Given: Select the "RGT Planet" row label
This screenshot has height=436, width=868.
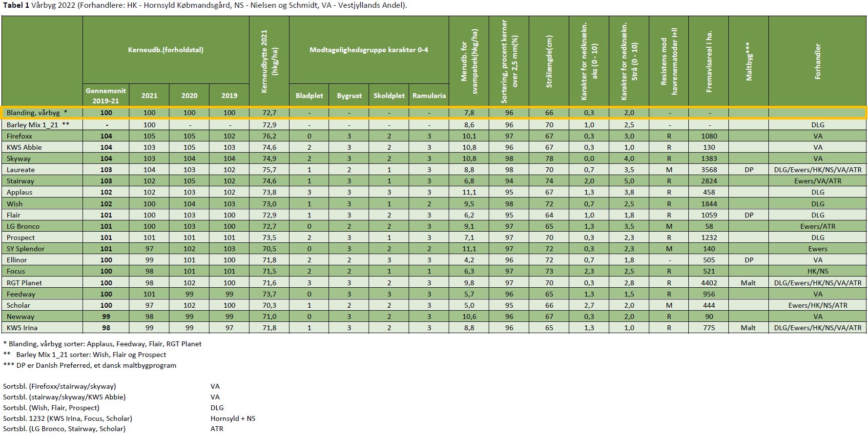Looking at the screenshot, I should tap(24, 283).
